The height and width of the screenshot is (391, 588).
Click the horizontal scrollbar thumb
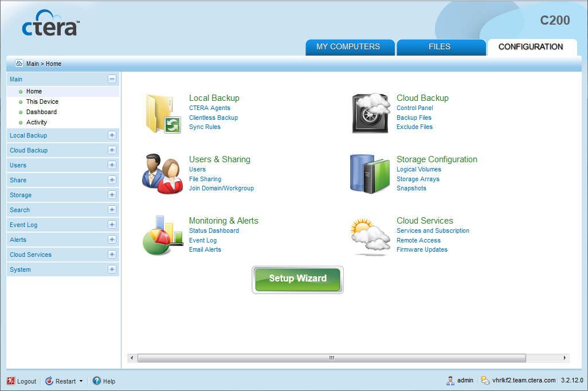coord(331,358)
